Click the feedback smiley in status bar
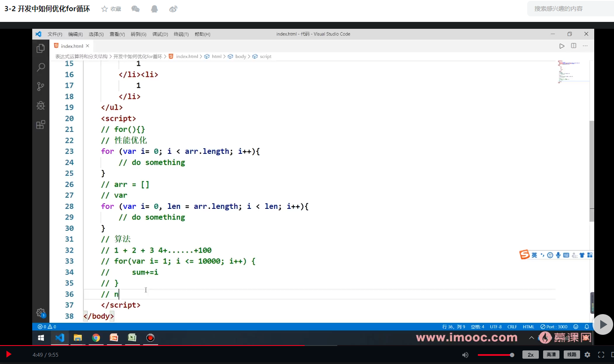Image resolution: width=614 pixels, height=364 pixels. point(576,327)
